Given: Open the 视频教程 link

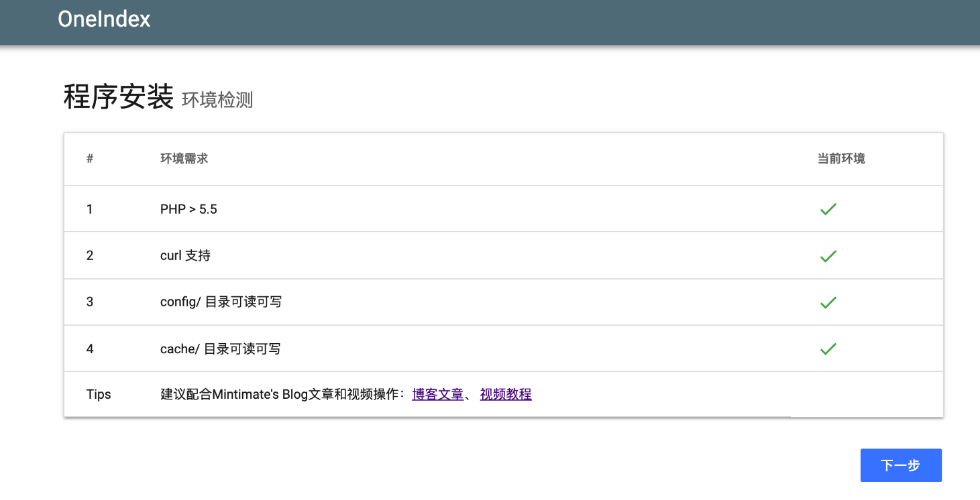Looking at the screenshot, I should tap(506, 394).
